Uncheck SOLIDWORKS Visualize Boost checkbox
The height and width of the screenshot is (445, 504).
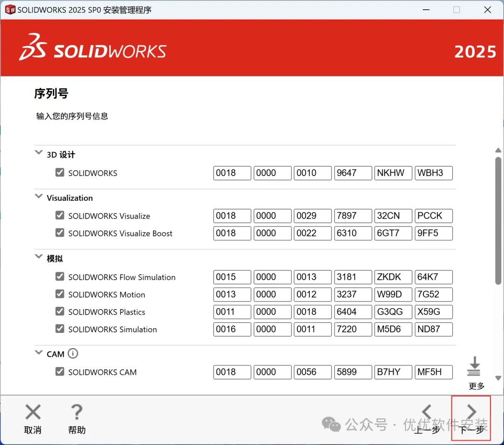(60, 233)
